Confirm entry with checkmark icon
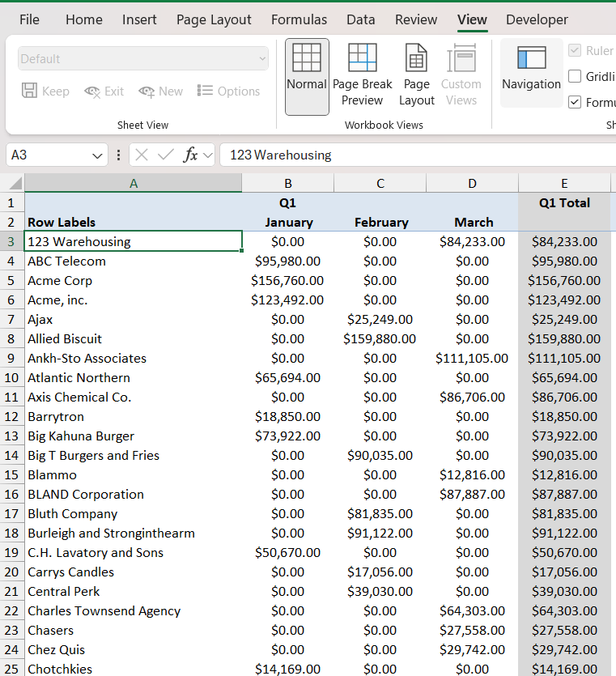Viewport: 616px width, 676px height. 165,155
